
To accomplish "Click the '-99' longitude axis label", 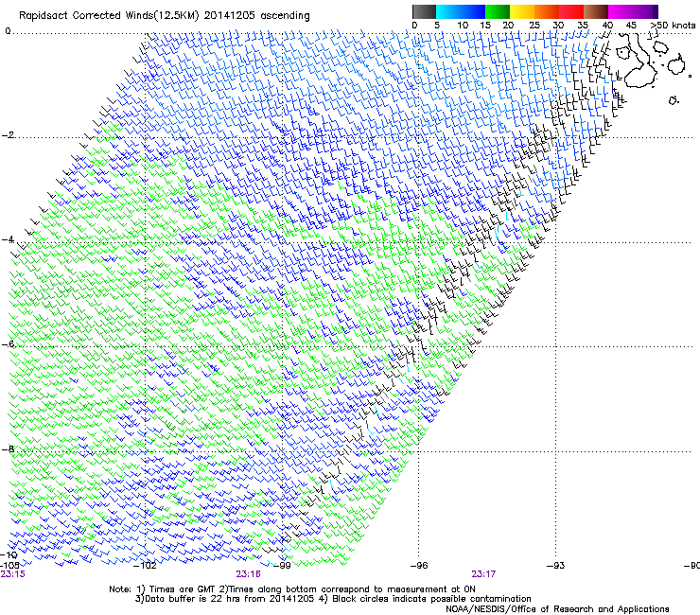I will coord(282,566).
